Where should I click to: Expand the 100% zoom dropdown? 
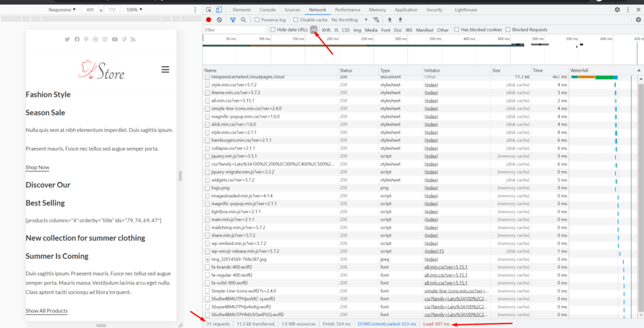point(135,10)
